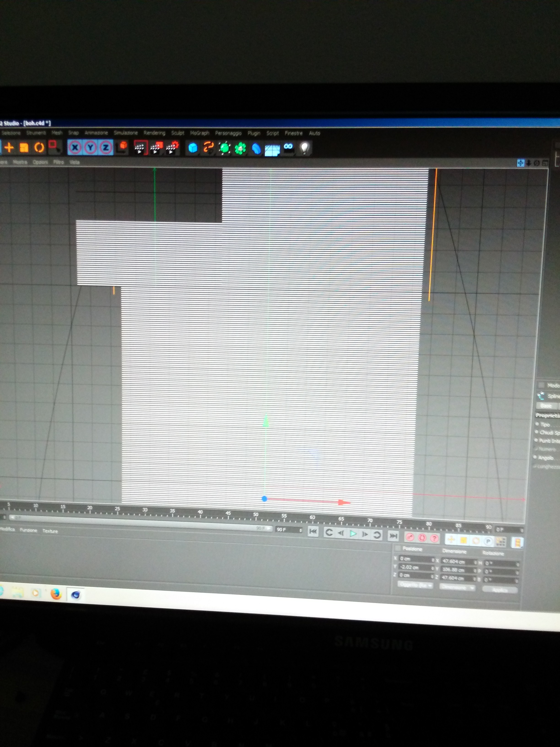The image size is (560, 747).
Task: Click the Texture material menu
Action: (50, 531)
